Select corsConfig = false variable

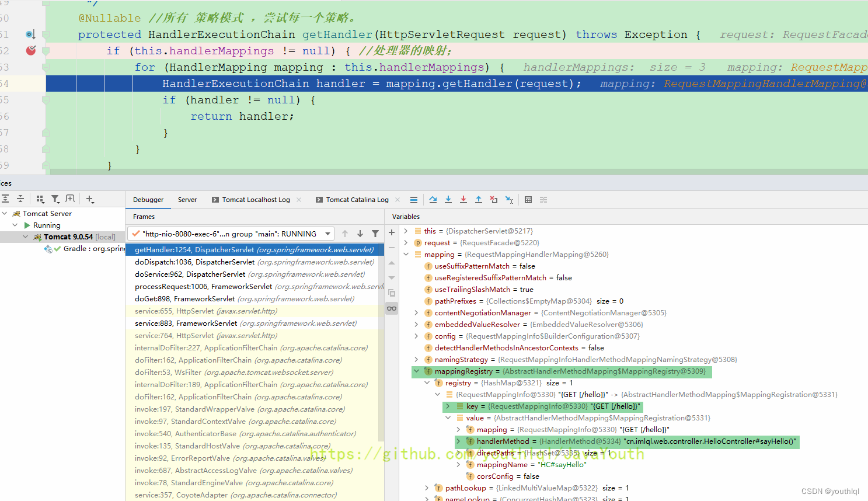[503, 476]
